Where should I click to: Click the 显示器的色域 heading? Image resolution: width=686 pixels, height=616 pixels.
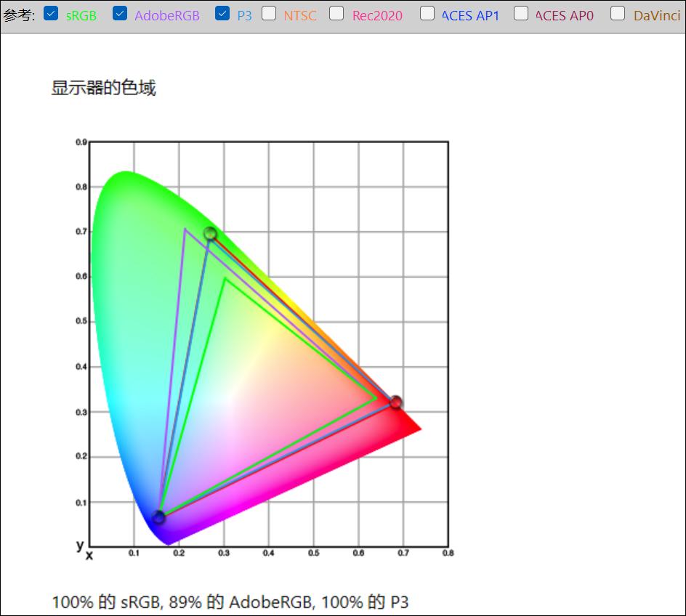103,87
